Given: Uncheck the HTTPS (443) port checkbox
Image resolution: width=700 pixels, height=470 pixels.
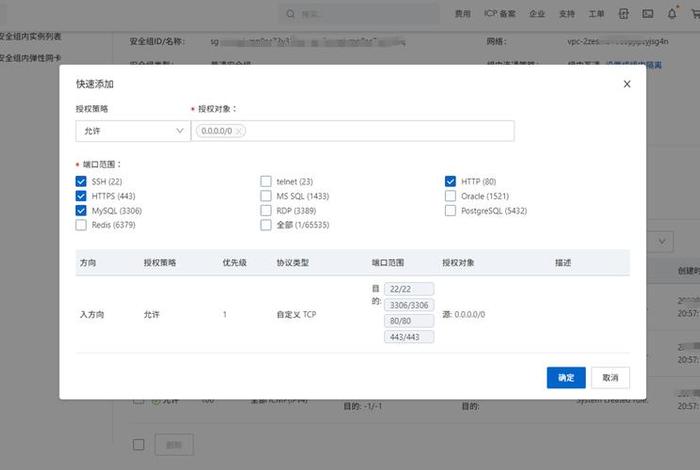Looking at the screenshot, I should coord(81,196).
